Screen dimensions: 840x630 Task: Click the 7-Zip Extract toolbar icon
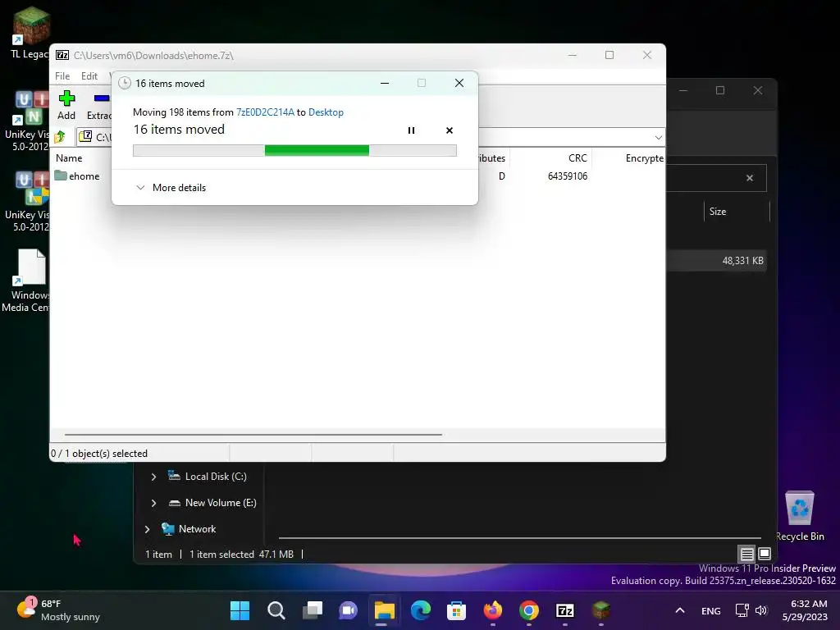(101, 98)
